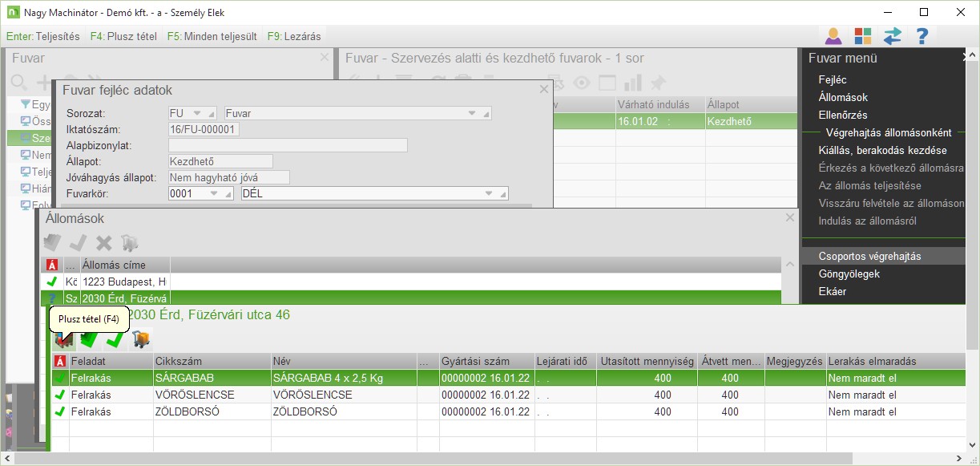Click the red Á header icon in item table
Screen dimensions: 980x466
pyautogui.click(x=60, y=361)
